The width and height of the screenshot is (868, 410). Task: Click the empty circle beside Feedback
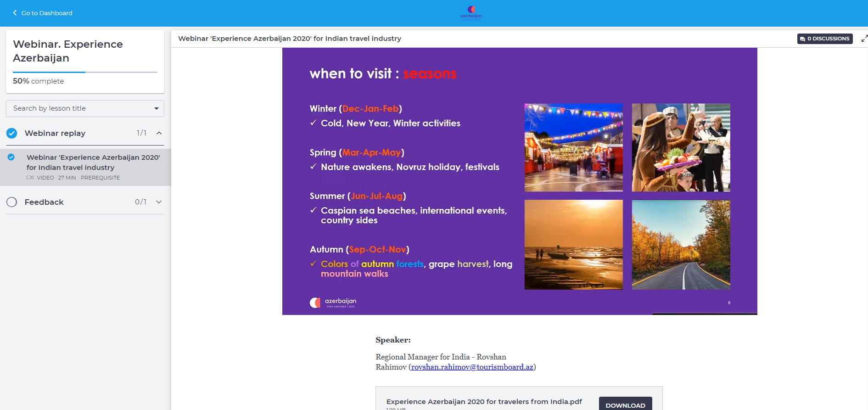12,202
